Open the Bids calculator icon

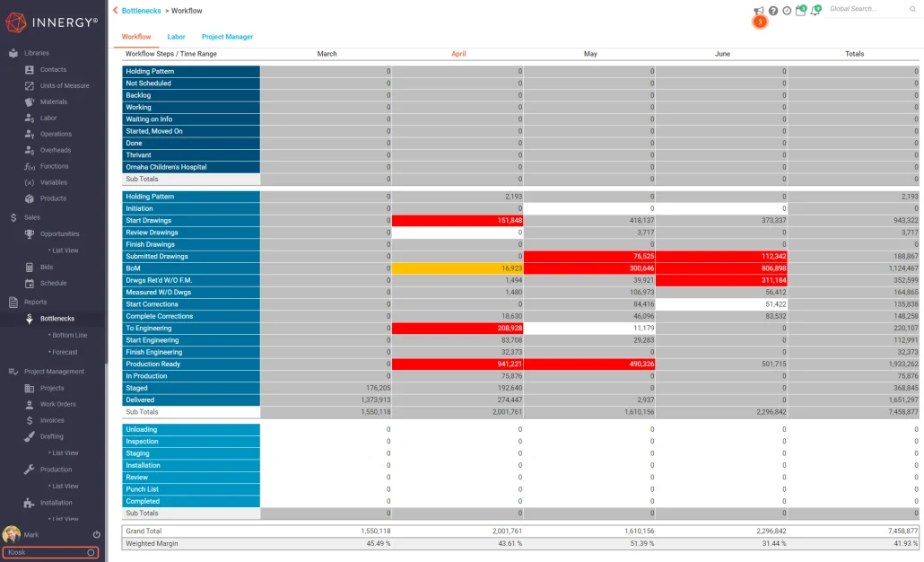tap(29, 268)
